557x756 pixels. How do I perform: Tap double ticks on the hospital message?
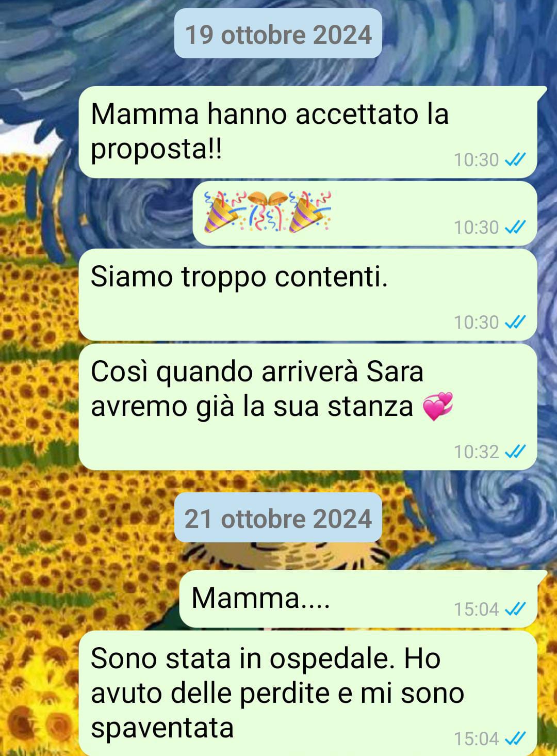(x=515, y=739)
